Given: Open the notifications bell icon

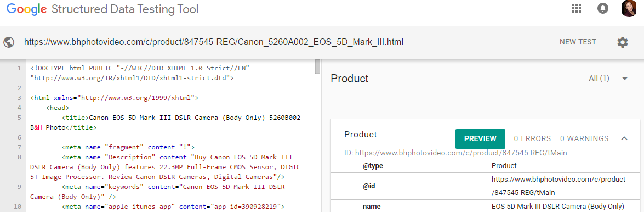Looking at the screenshot, I should click(602, 9).
